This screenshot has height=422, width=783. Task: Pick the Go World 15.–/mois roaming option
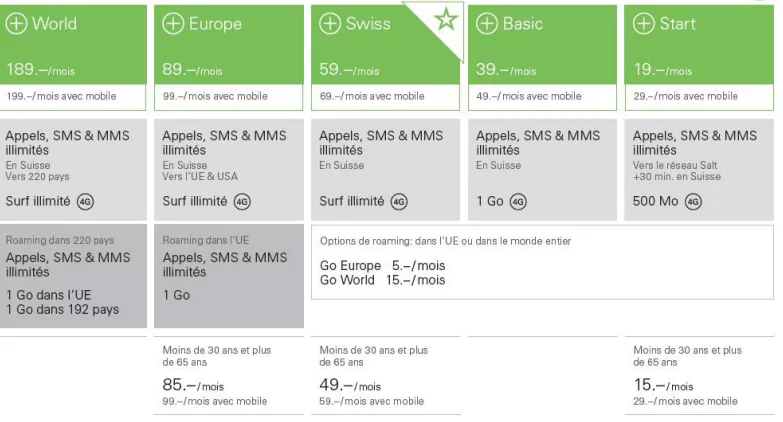pyautogui.click(x=382, y=280)
